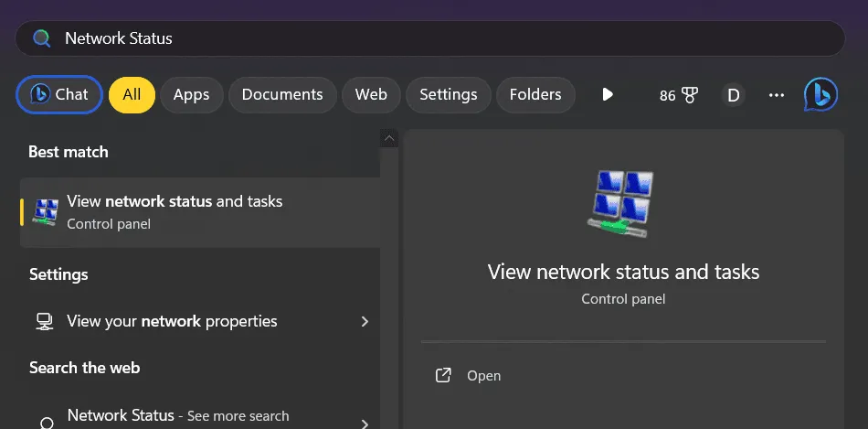
Task: Select the All filter tab
Action: [x=132, y=95]
